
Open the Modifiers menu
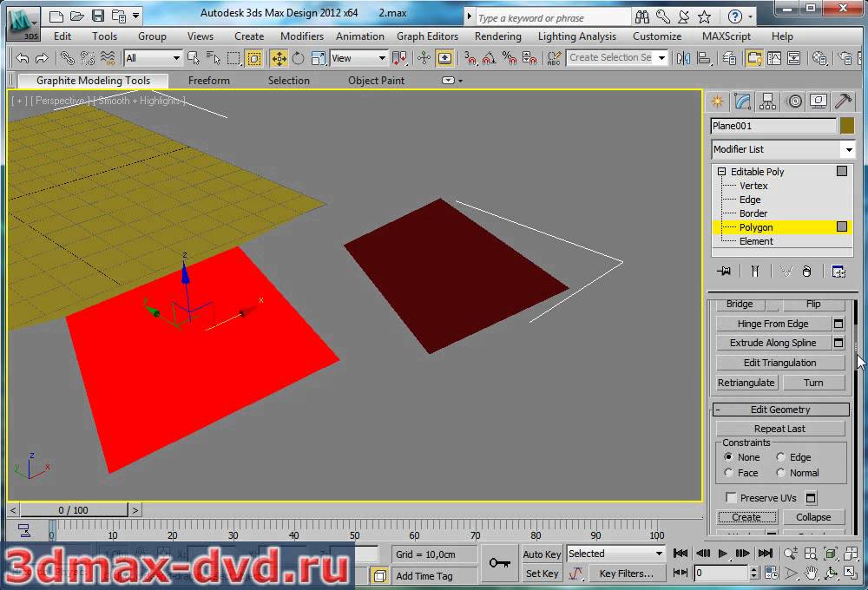(x=302, y=36)
